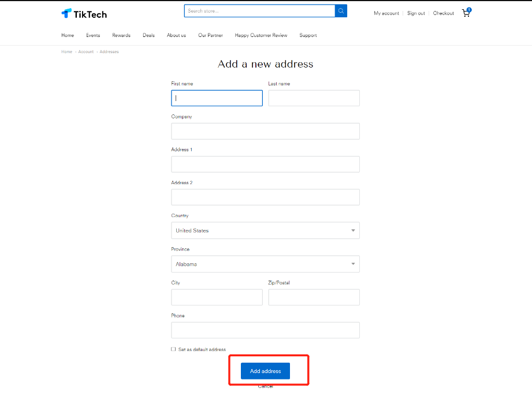The height and width of the screenshot is (395, 532).
Task: Click the Account breadcrumb link
Action: (86, 52)
